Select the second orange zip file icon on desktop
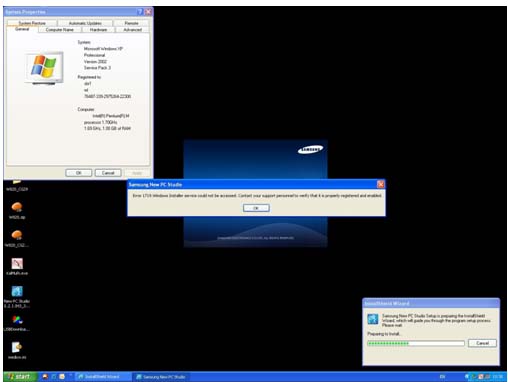 click(x=17, y=235)
